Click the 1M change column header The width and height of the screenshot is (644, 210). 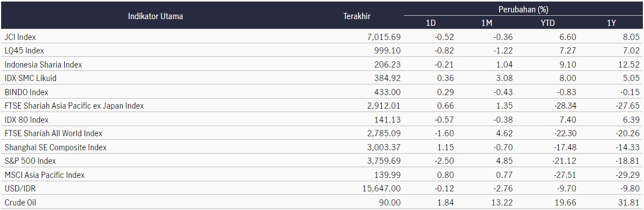pos(487,24)
